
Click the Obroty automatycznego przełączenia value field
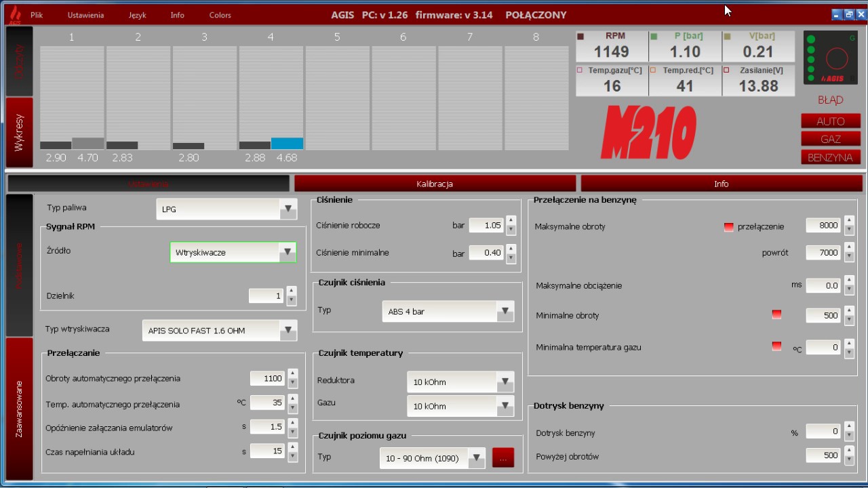click(x=267, y=379)
